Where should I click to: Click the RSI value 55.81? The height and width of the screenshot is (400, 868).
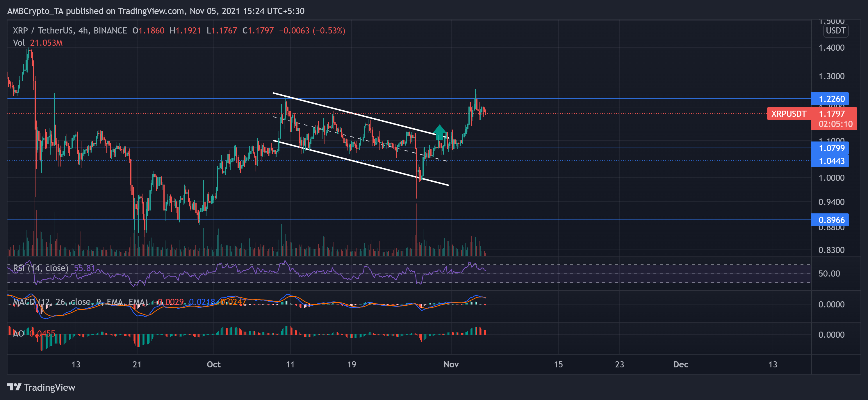84,268
